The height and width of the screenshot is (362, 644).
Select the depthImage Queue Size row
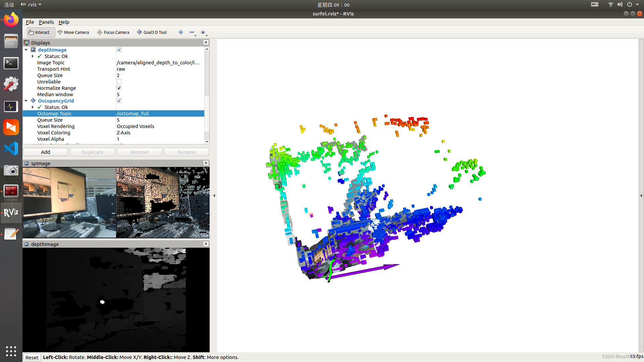(113, 75)
